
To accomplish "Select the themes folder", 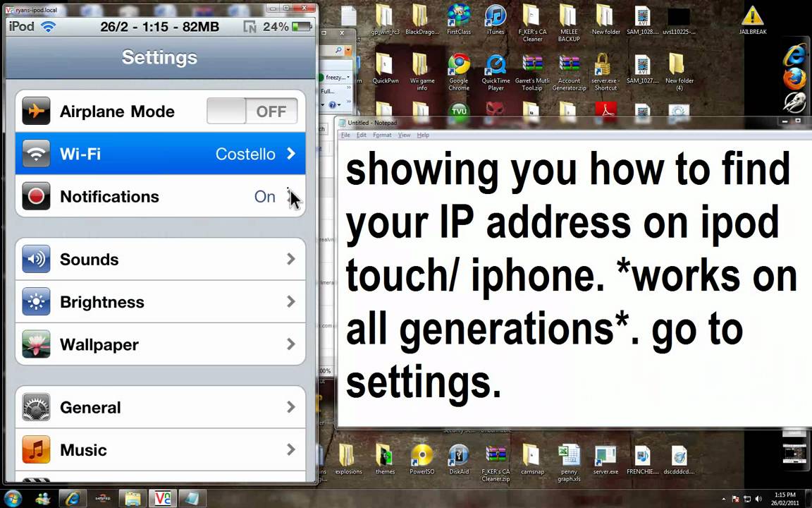I will tap(385, 459).
